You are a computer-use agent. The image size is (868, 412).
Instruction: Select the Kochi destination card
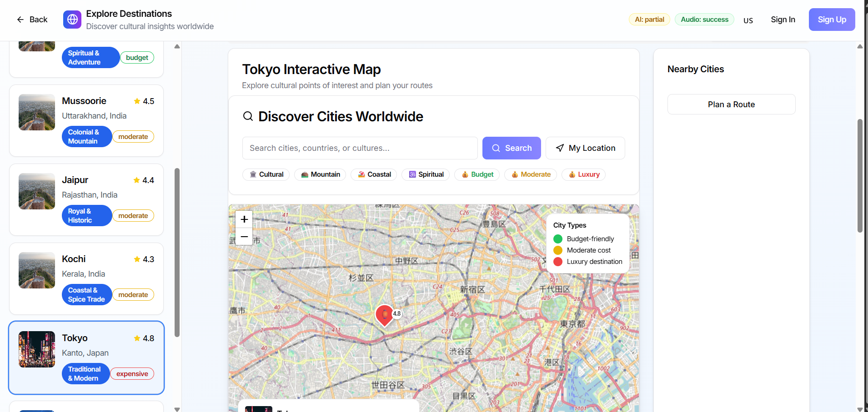point(86,278)
